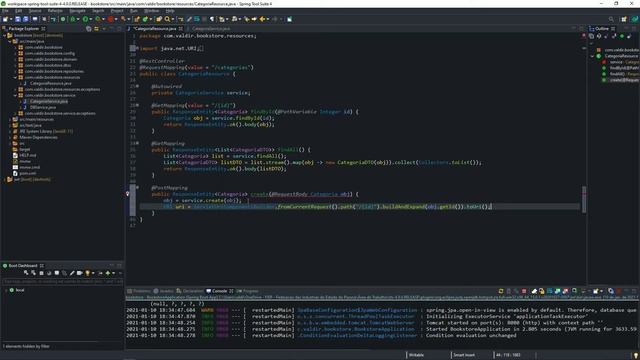Collapse the com.valdir.bookstore.resources package
This screenshot has height=360, width=640.
(x=16, y=77)
